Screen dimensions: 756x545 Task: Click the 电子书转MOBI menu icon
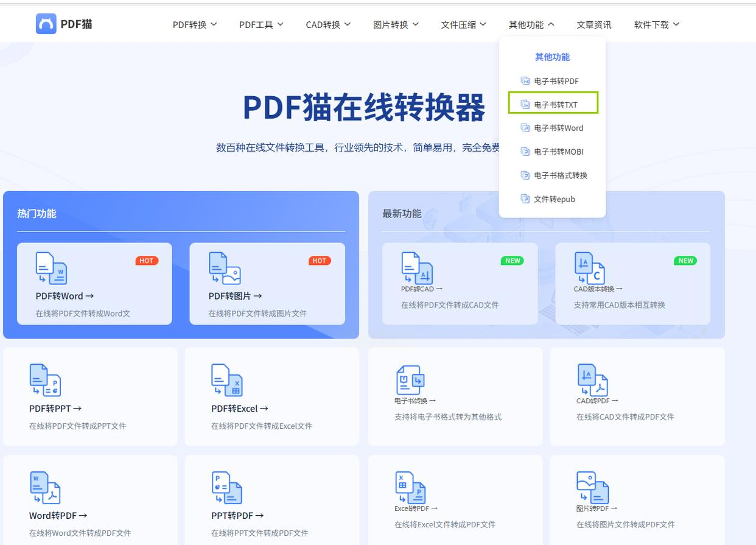[525, 152]
